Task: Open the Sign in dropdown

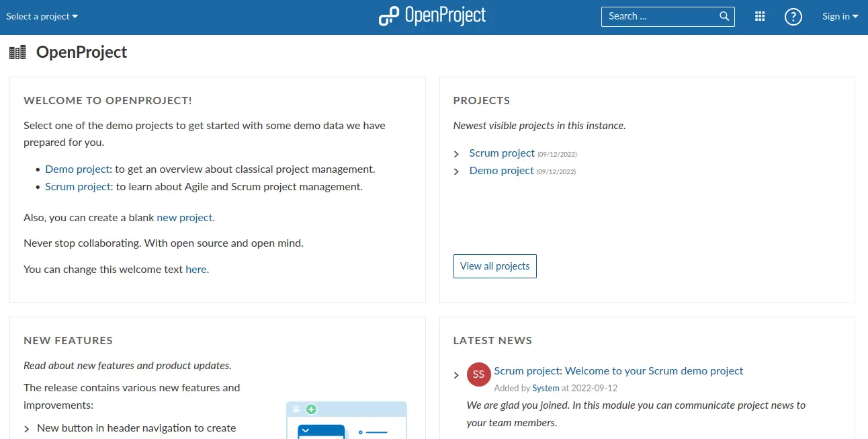Action: (x=840, y=16)
